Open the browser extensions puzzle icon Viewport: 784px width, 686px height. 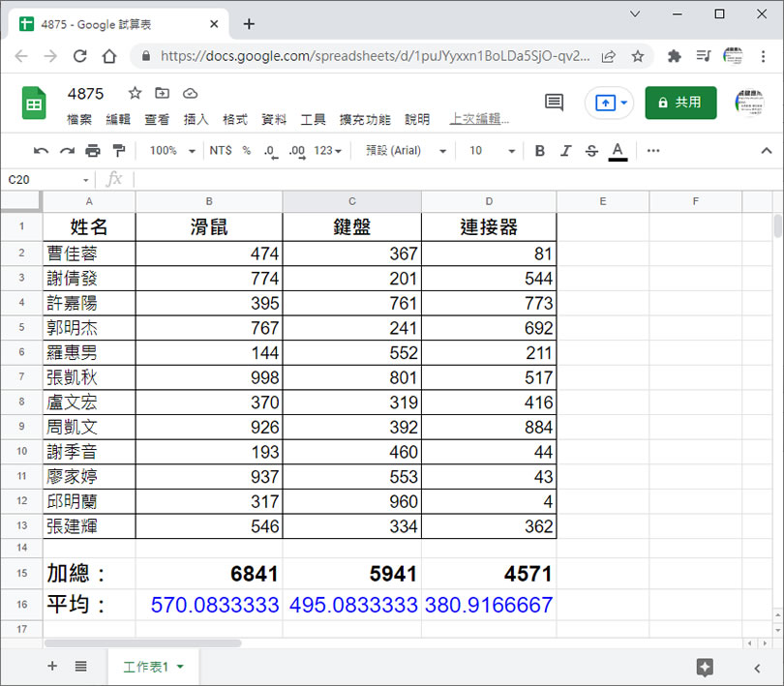click(x=674, y=56)
